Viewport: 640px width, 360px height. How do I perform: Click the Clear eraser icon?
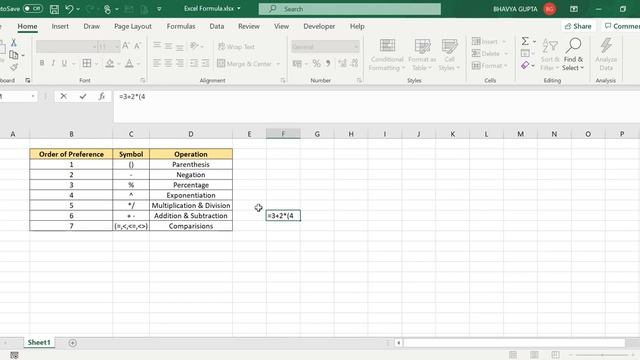[525, 65]
